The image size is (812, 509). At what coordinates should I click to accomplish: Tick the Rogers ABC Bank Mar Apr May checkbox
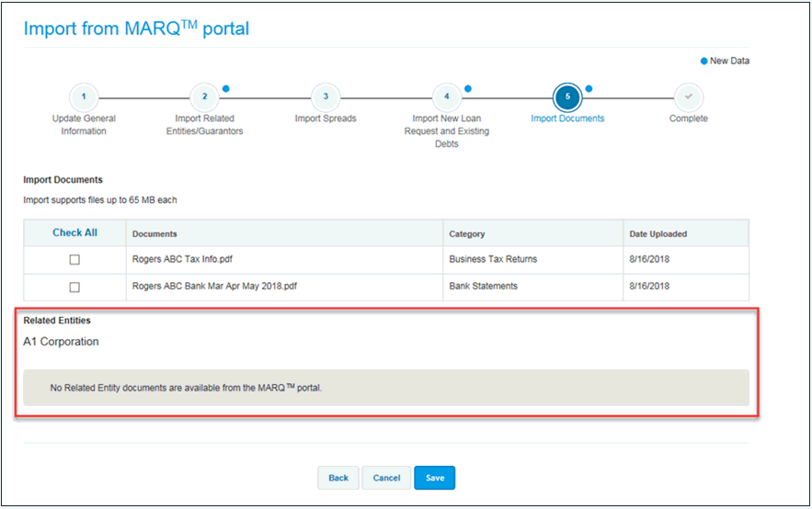(x=74, y=287)
